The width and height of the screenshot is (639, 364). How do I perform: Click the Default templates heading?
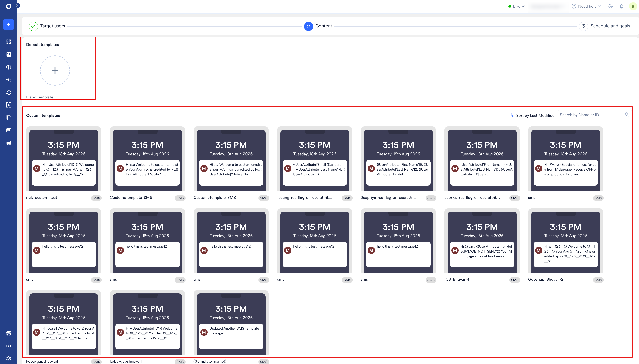43,44
